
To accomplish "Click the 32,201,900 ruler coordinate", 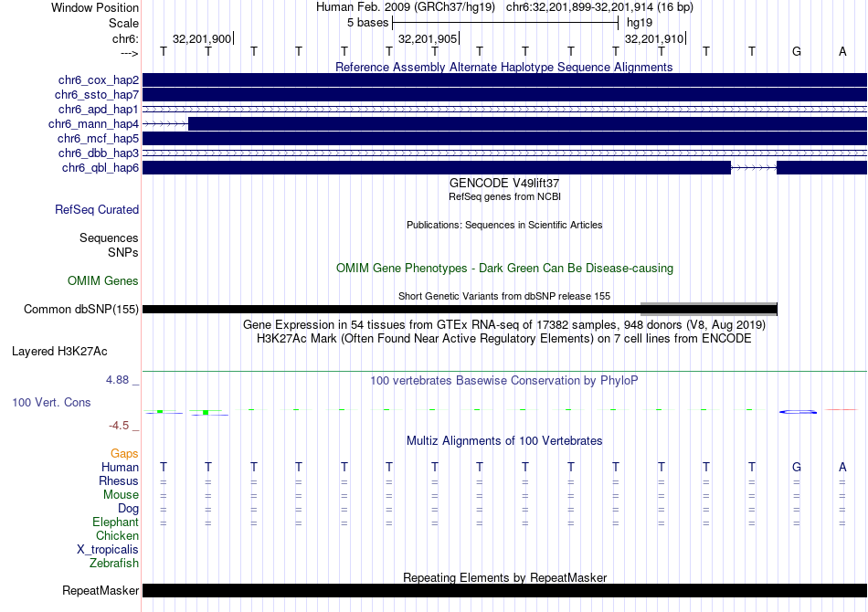I will tap(202, 38).
